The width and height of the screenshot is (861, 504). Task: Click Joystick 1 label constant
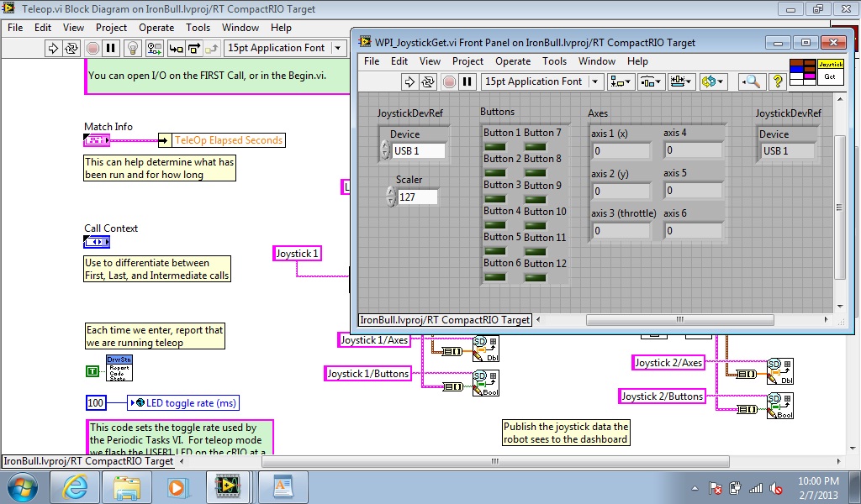pyautogui.click(x=297, y=254)
